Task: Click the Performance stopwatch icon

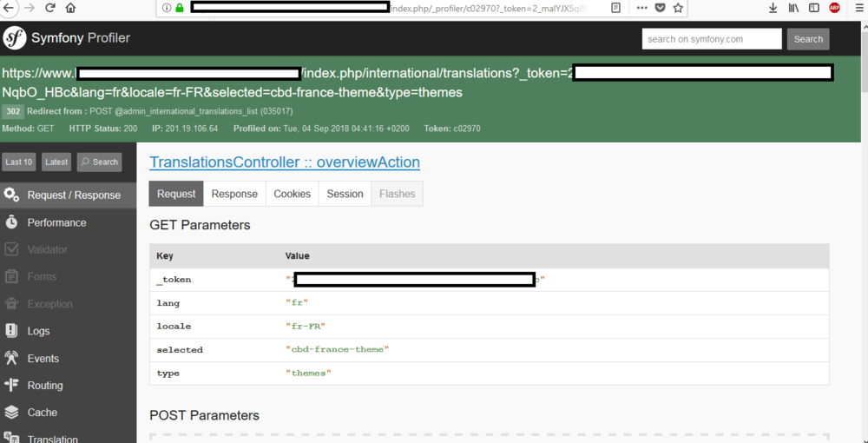Action: (11, 222)
